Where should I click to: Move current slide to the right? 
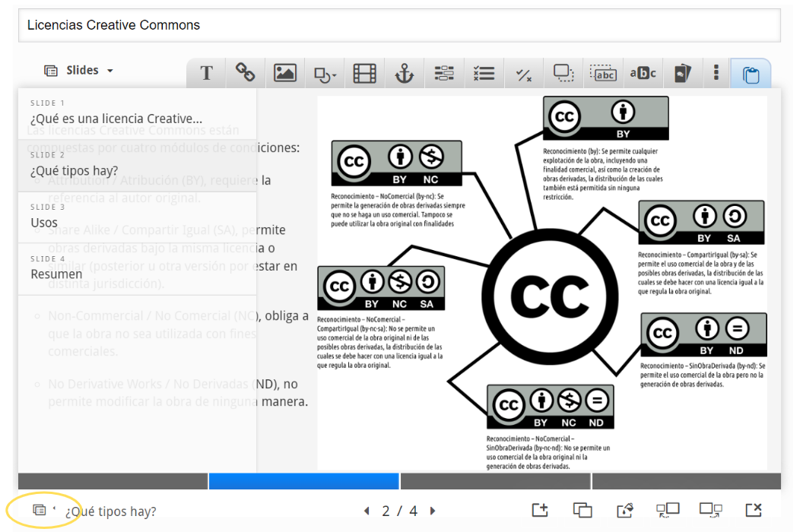[x=711, y=510]
